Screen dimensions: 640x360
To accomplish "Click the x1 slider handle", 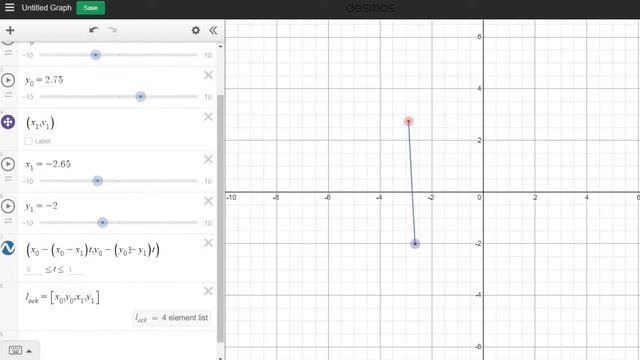I will click(x=97, y=181).
